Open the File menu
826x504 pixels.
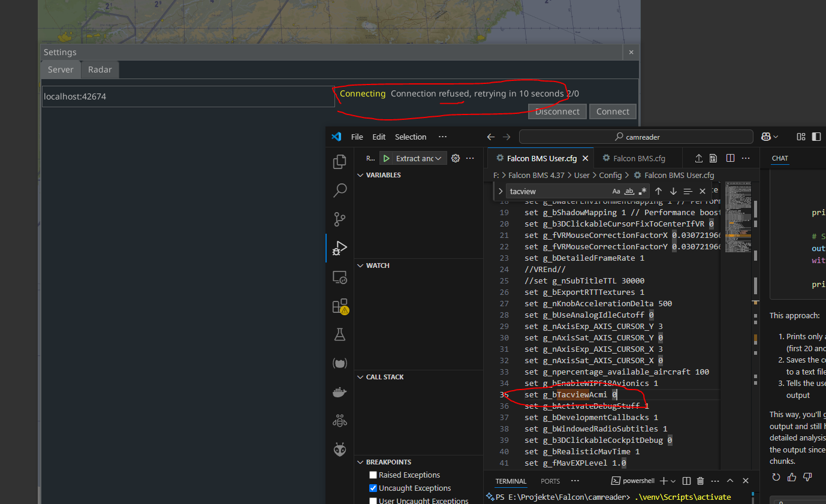[357, 137]
